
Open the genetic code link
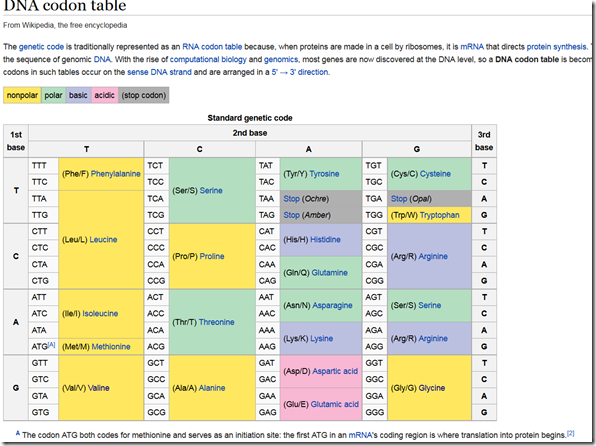coord(41,47)
